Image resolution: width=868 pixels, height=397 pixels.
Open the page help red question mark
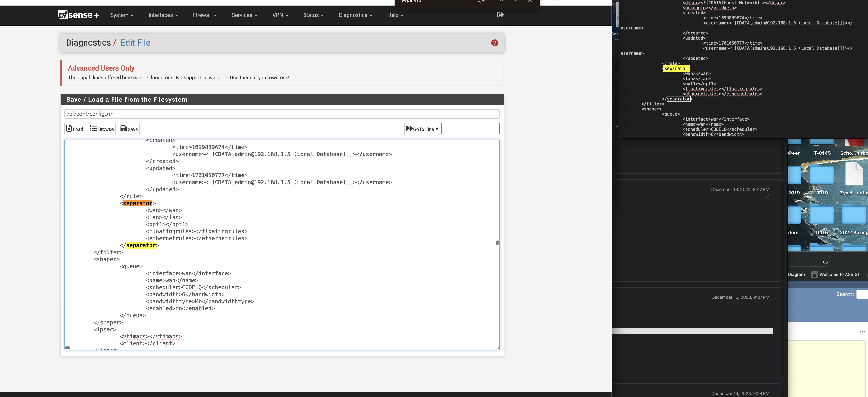[x=494, y=43]
